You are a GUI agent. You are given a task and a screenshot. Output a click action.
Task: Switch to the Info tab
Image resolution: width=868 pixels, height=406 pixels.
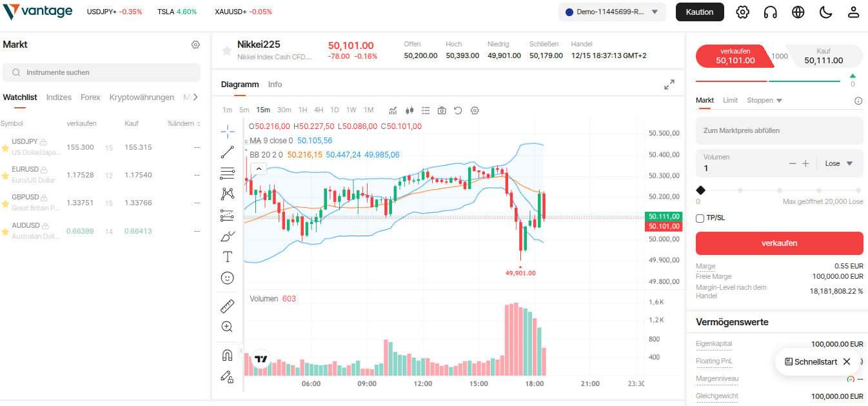[x=275, y=84]
